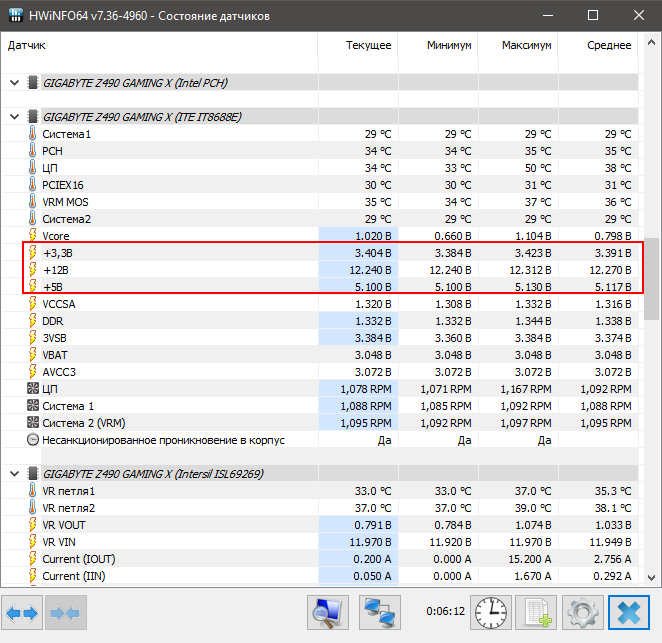Start logging with the sheet plus icon

(536, 612)
